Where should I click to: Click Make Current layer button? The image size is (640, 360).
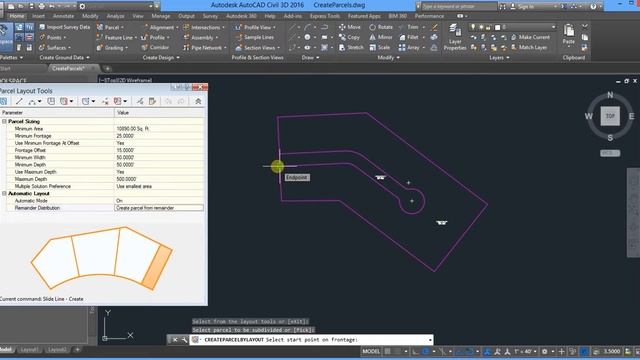click(x=531, y=37)
